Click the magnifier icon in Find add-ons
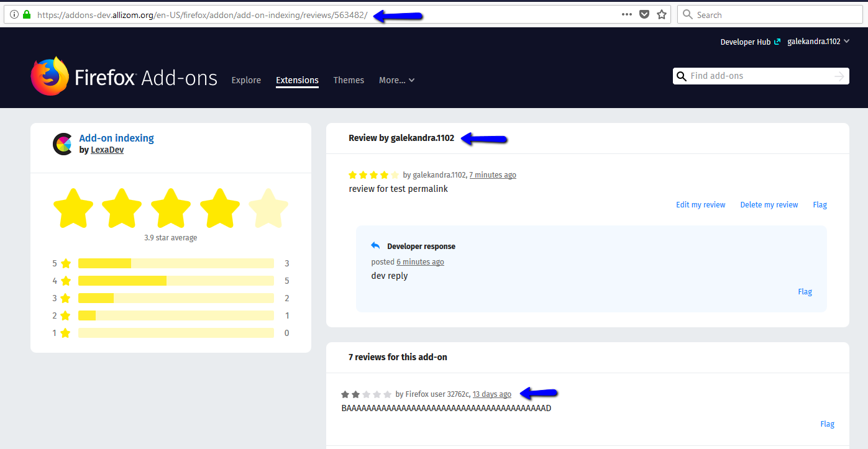This screenshot has height=449, width=868. pyautogui.click(x=682, y=76)
